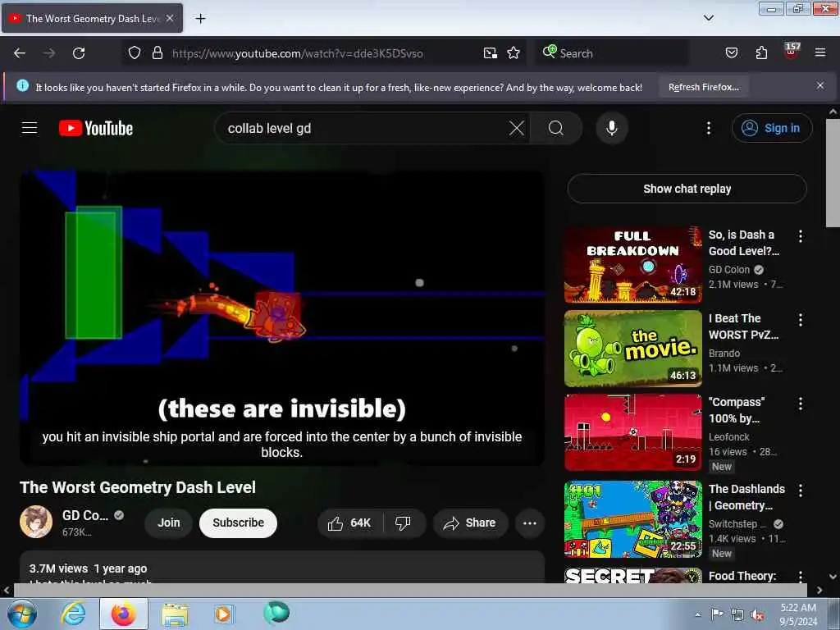Clear the search text with X icon

click(517, 128)
